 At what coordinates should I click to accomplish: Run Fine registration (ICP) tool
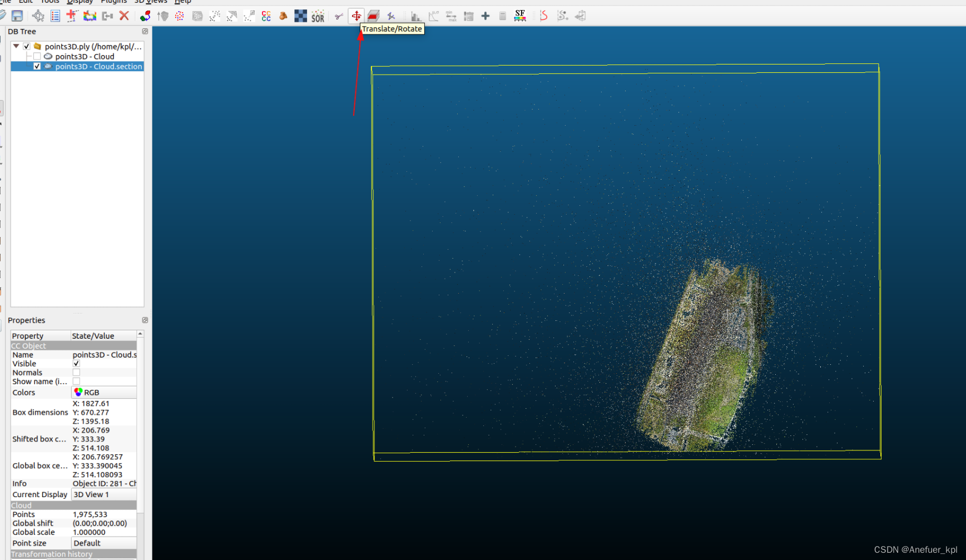click(x=163, y=16)
